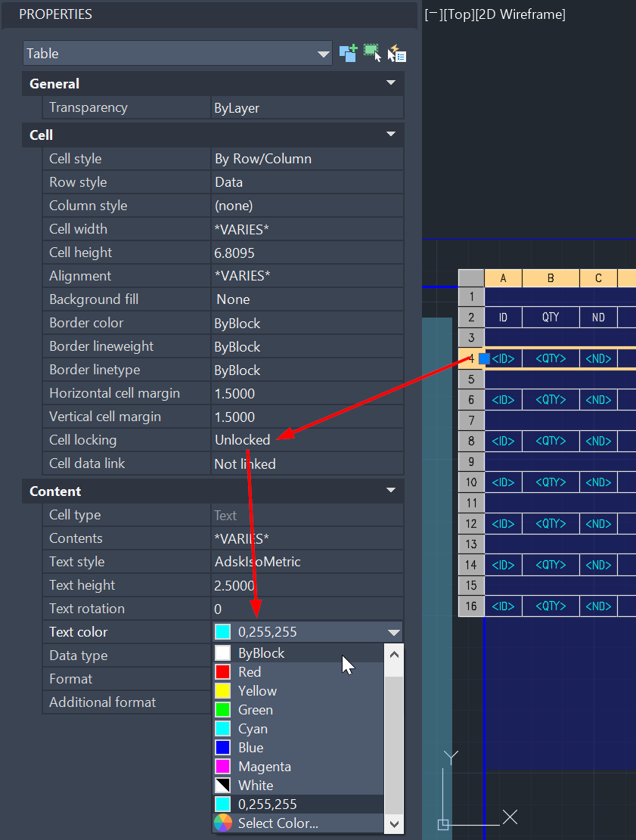Open Quick Select from the Properties palette
The image size is (636, 840).
click(396, 53)
